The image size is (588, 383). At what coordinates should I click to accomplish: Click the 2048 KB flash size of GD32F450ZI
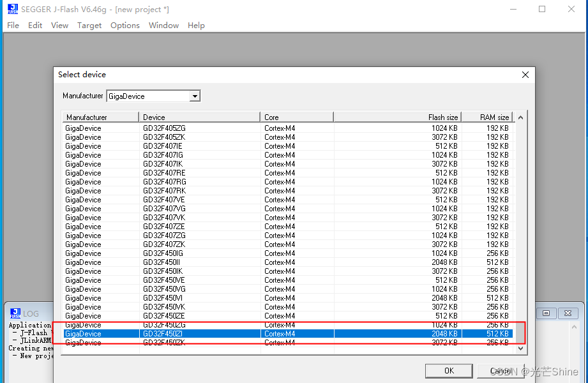coord(444,334)
